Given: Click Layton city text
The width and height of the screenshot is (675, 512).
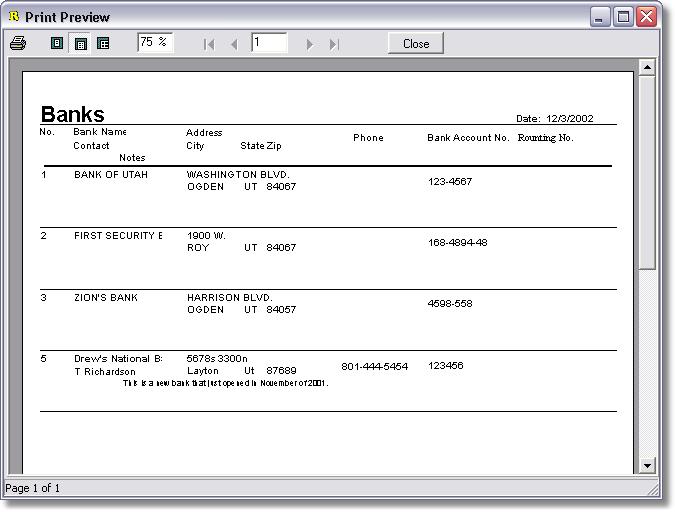Looking at the screenshot, I should 202,371.
